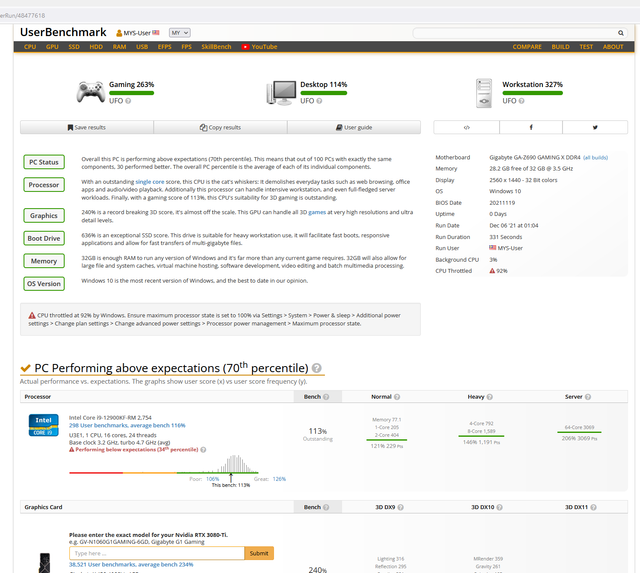The height and width of the screenshot is (573, 640).
Task: Open help for Workstation UFO rating
Action: pyautogui.click(x=522, y=101)
